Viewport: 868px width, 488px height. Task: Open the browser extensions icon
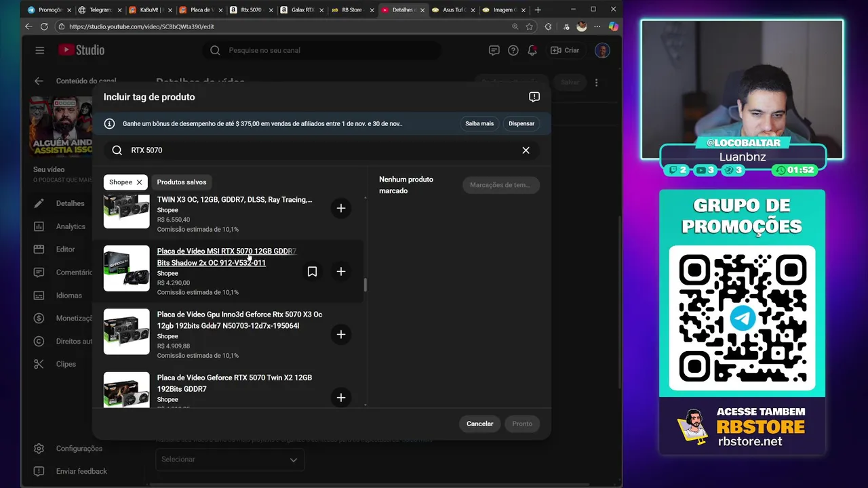pos(549,26)
